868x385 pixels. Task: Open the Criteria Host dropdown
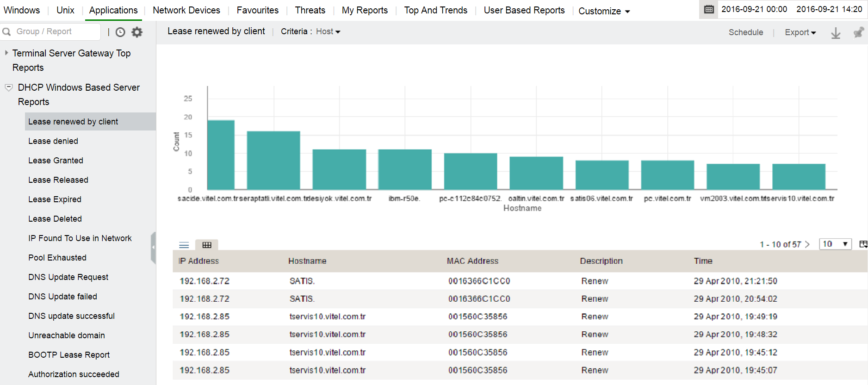point(328,31)
